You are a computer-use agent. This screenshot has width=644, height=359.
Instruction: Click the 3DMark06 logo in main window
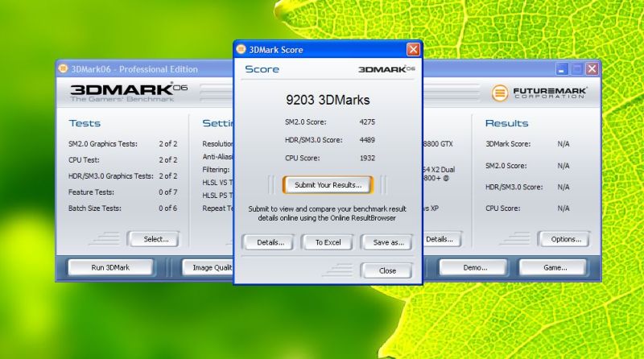pyautogui.click(x=129, y=93)
